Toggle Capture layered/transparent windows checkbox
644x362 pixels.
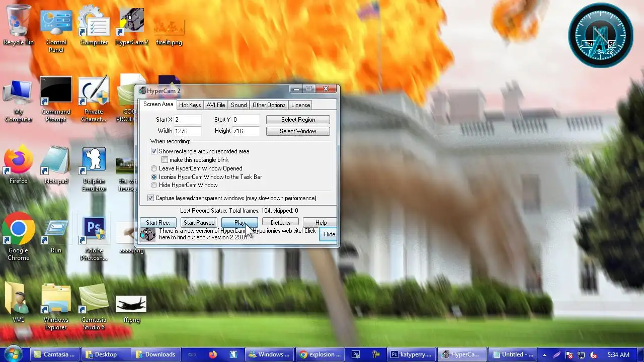coord(150,198)
